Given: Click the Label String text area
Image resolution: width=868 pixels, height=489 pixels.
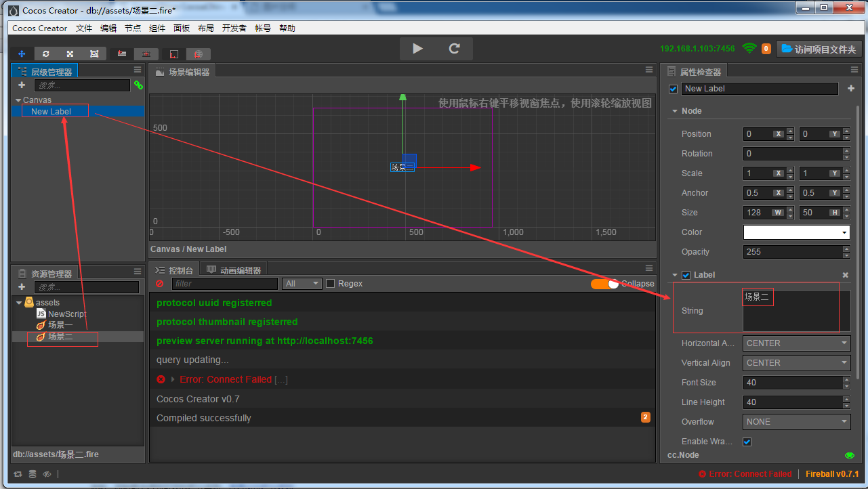Looking at the screenshot, I should 796,310.
